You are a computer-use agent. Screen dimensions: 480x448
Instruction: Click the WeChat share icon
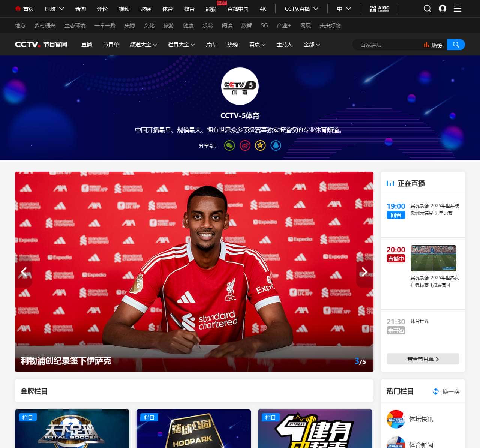(229, 145)
